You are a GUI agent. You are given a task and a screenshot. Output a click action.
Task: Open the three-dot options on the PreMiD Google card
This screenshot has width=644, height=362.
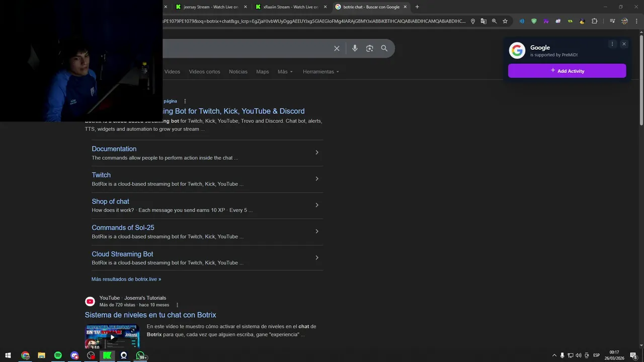(612, 44)
